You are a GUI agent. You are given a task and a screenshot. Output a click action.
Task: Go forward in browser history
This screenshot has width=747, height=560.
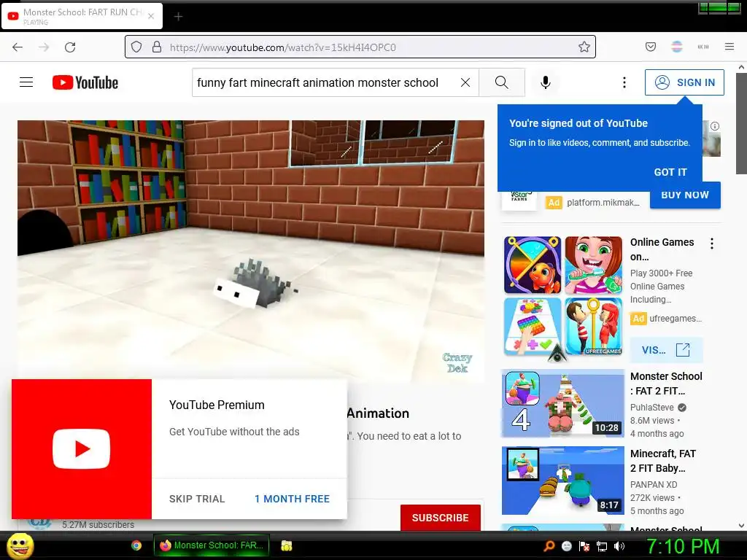[x=44, y=47]
